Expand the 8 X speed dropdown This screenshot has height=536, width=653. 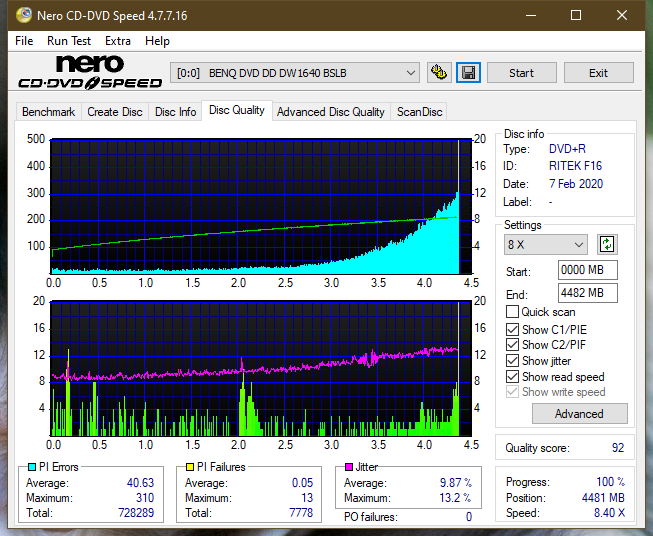[545, 244]
